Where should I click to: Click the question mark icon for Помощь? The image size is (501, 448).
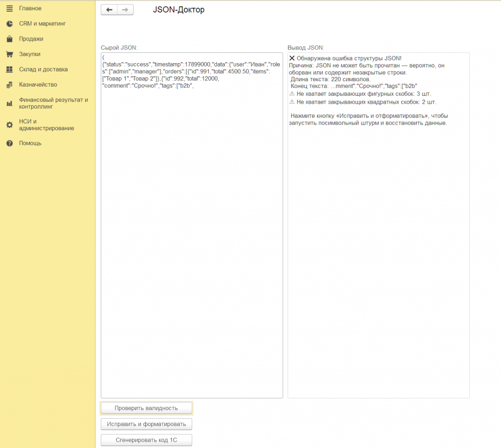[x=10, y=143]
